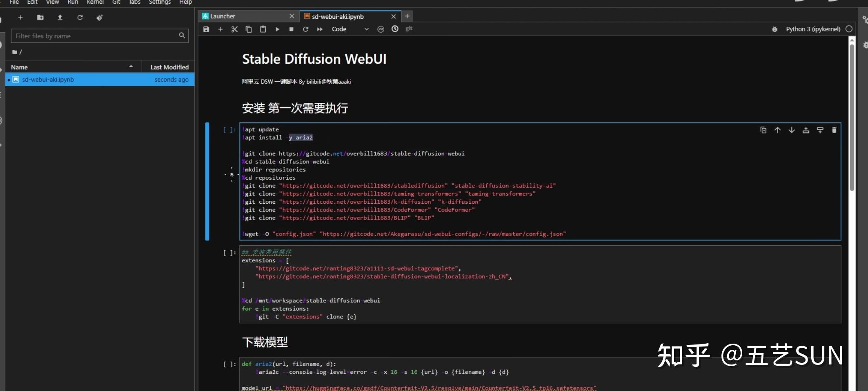Open the Kernel menu
Viewport: 868px width, 391px height.
point(95,2)
